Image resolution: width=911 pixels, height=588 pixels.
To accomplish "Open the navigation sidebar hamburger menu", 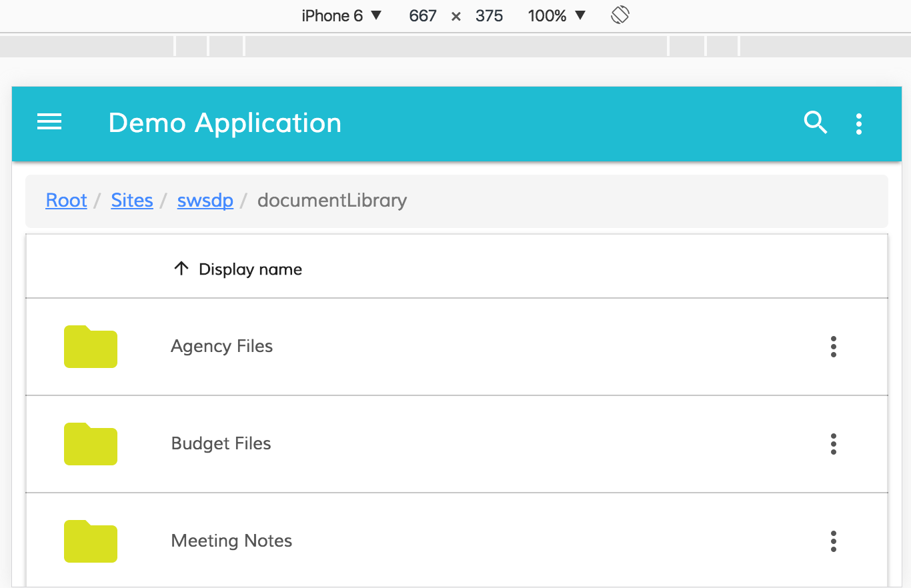I will pyautogui.click(x=49, y=123).
